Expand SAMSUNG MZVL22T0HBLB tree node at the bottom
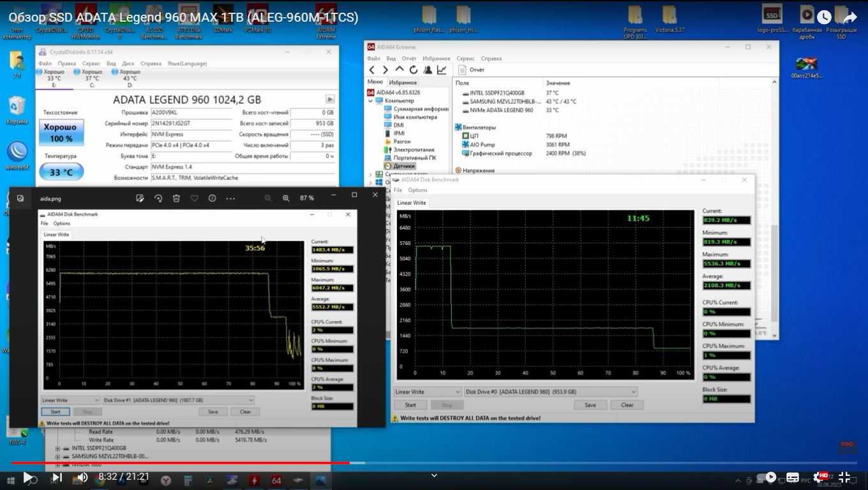The image size is (868, 490). [57, 457]
